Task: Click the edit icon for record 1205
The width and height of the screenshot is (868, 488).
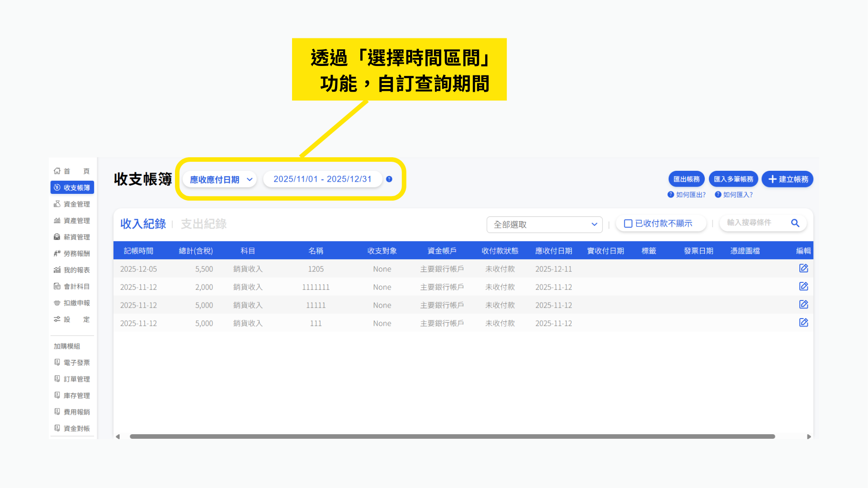Action: pyautogui.click(x=803, y=268)
